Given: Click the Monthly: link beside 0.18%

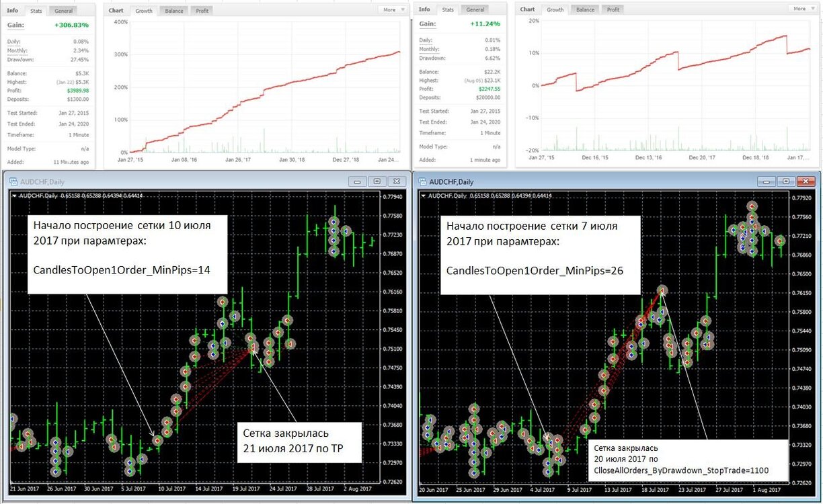Looking at the screenshot, I should coord(429,49).
